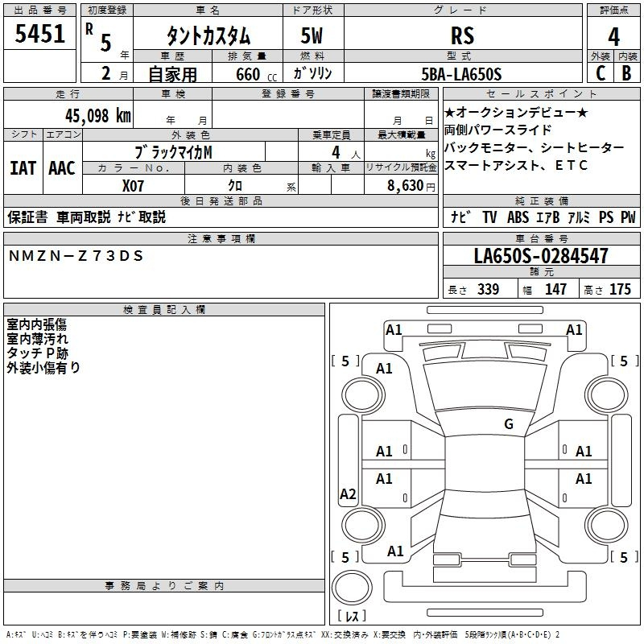Select the exterior grade C cell

pos(600,73)
